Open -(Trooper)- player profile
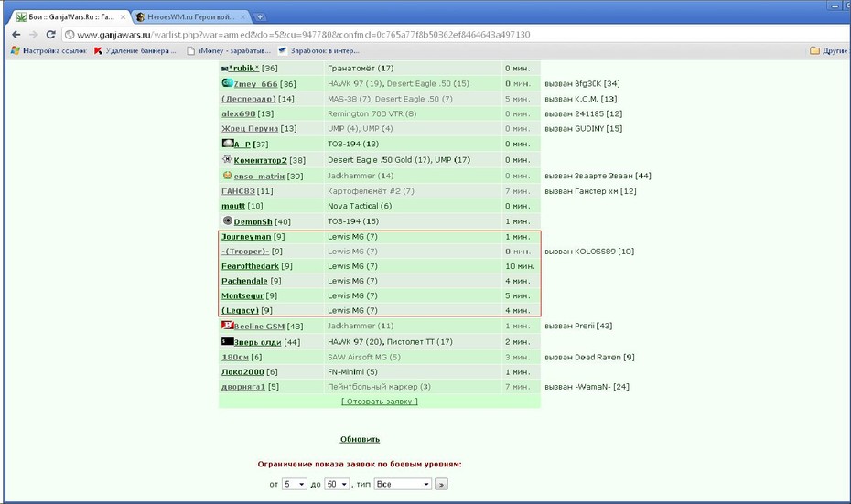 click(x=245, y=252)
